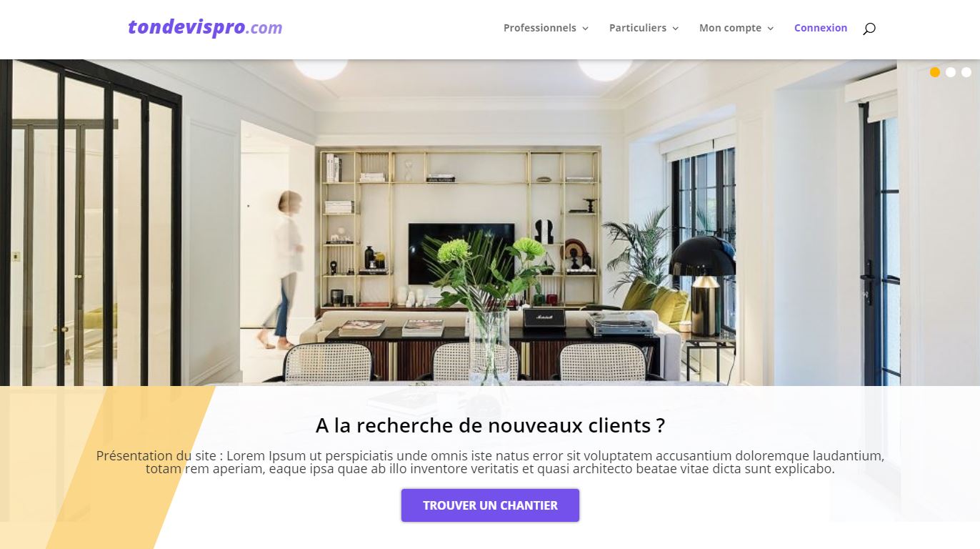Expand the Mon compte chevron
The width and height of the screenshot is (980, 549).
pos(770,29)
